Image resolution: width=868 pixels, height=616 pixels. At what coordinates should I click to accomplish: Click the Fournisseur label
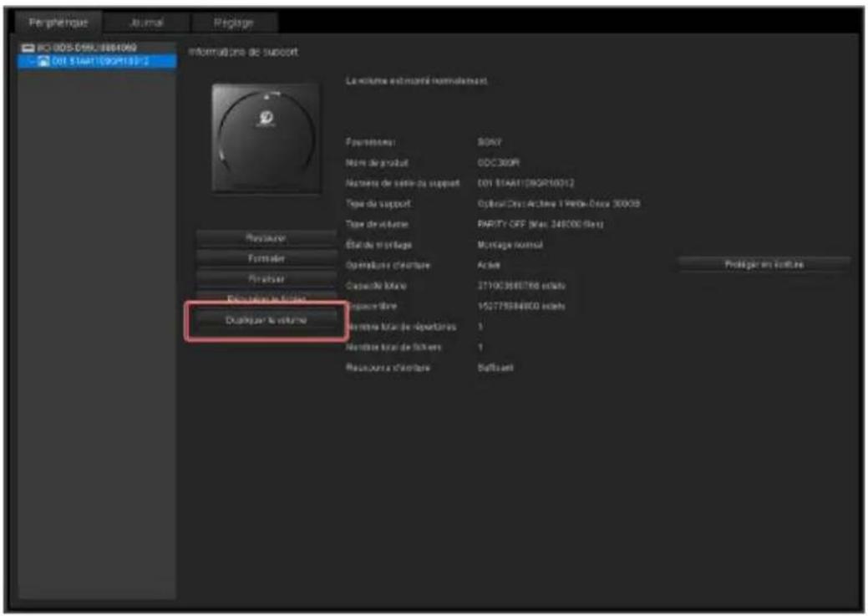[x=370, y=142]
